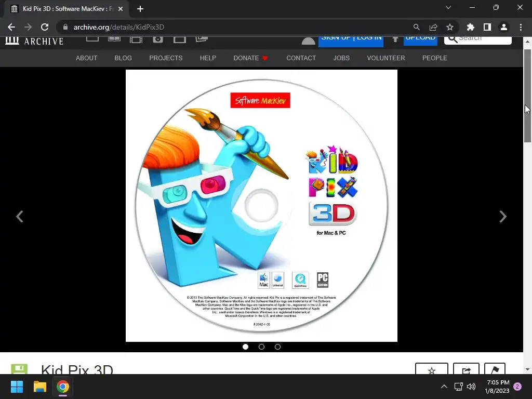Screen dimensions: 532x399
Task: Favorite this item with star button
Action: tap(432, 369)
